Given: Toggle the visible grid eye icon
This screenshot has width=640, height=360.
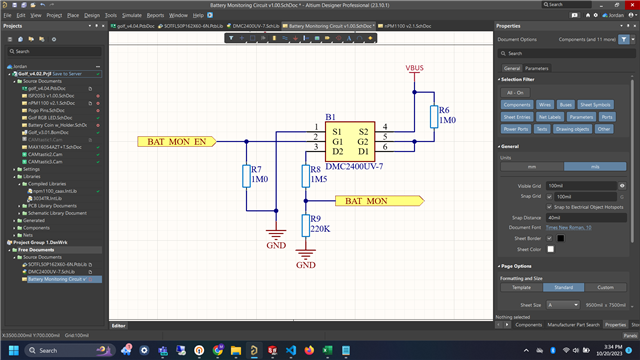Looking at the screenshot, I should pyautogui.click(x=622, y=186).
